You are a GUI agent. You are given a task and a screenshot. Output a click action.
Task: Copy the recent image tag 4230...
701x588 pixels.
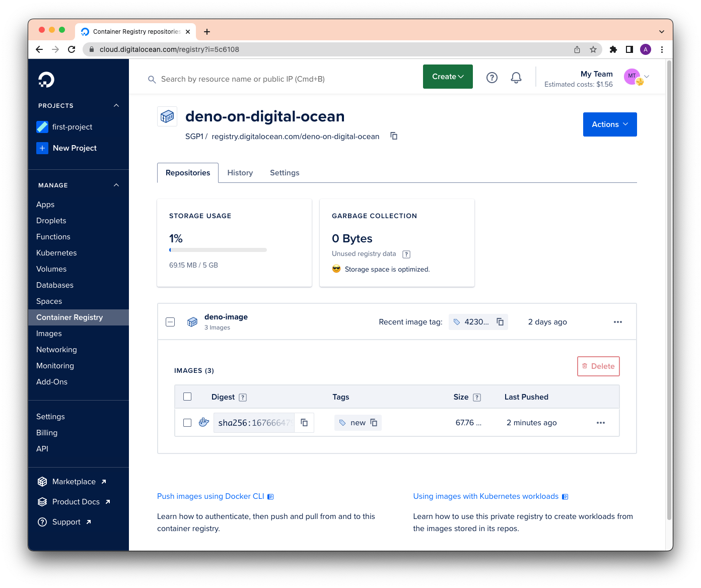pos(500,321)
